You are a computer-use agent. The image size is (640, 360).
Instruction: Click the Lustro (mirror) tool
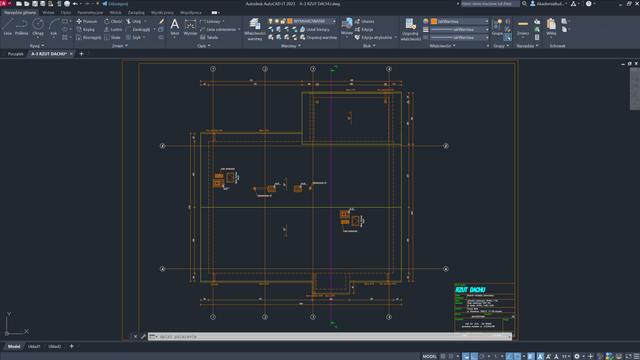point(113,29)
